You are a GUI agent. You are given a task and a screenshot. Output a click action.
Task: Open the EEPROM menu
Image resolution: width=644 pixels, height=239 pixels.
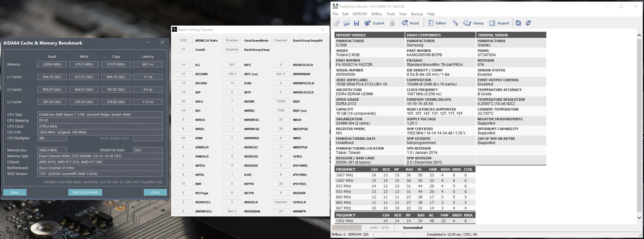(x=359, y=14)
